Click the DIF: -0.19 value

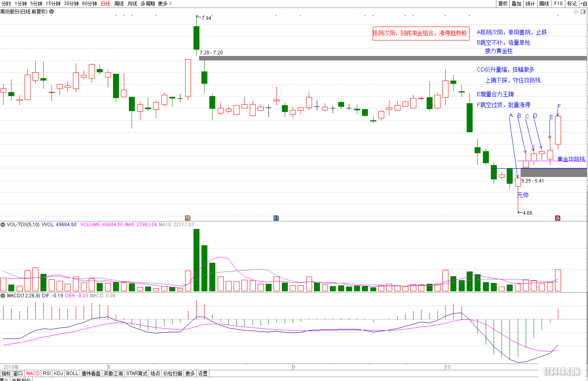tap(52, 296)
